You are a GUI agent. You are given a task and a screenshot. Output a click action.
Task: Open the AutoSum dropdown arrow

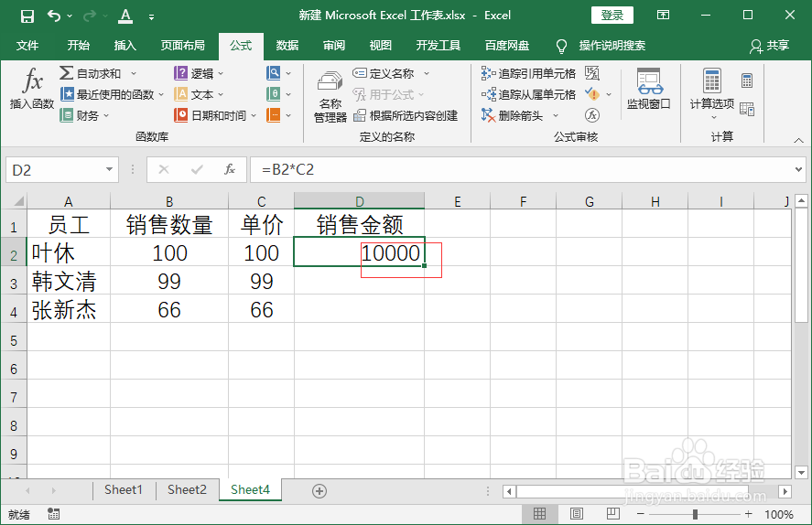click(134, 73)
